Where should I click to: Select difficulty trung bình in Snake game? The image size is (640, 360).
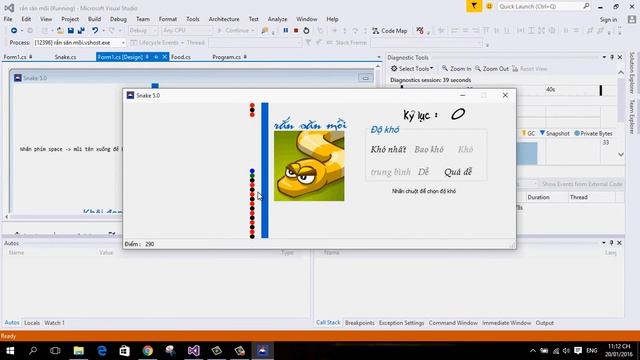click(x=391, y=172)
